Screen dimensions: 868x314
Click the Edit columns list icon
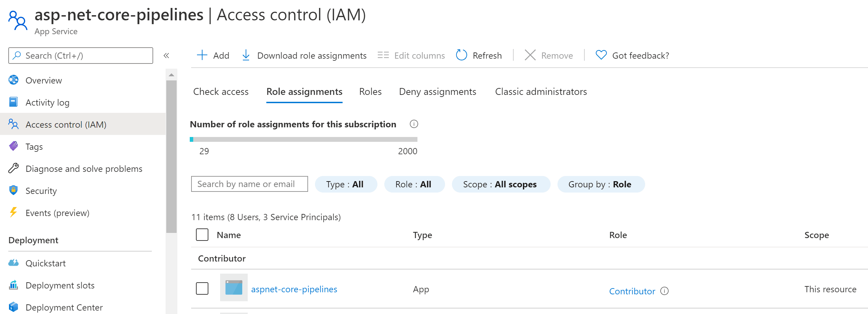click(383, 55)
